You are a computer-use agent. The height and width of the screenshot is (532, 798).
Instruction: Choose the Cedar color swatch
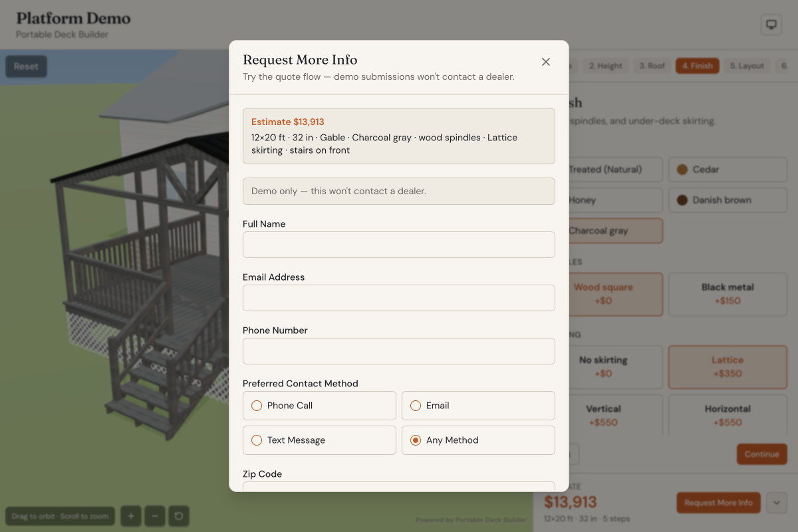[x=728, y=170]
